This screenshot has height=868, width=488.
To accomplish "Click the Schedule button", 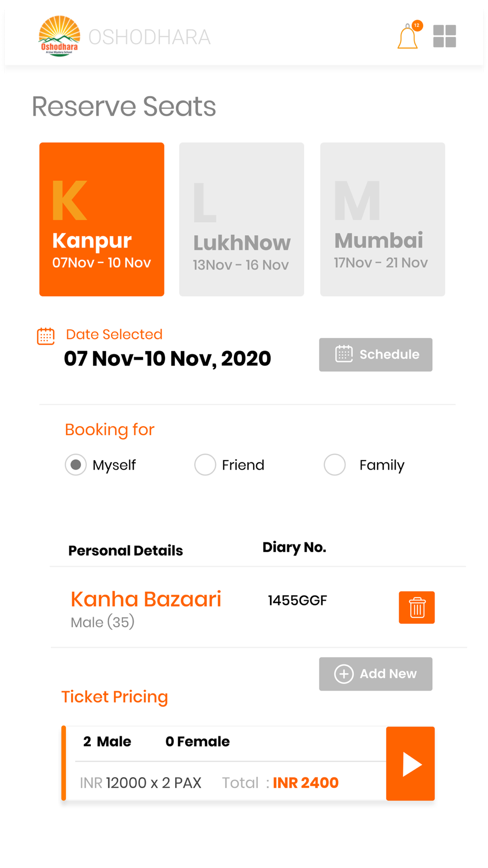I will (376, 354).
